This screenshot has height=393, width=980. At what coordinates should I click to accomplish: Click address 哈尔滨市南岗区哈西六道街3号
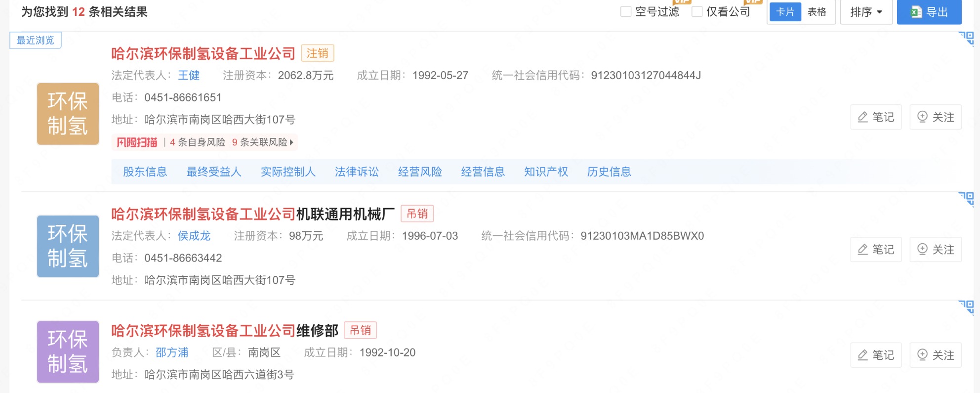click(219, 375)
